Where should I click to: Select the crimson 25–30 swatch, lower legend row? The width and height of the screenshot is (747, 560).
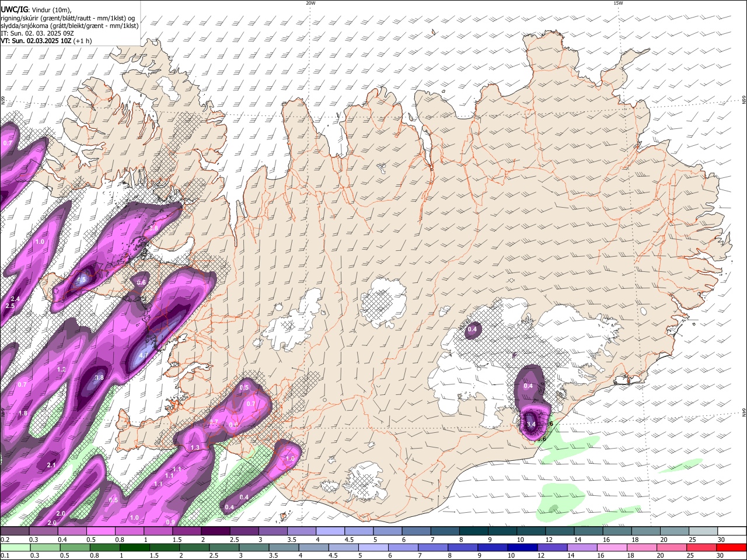(703, 547)
